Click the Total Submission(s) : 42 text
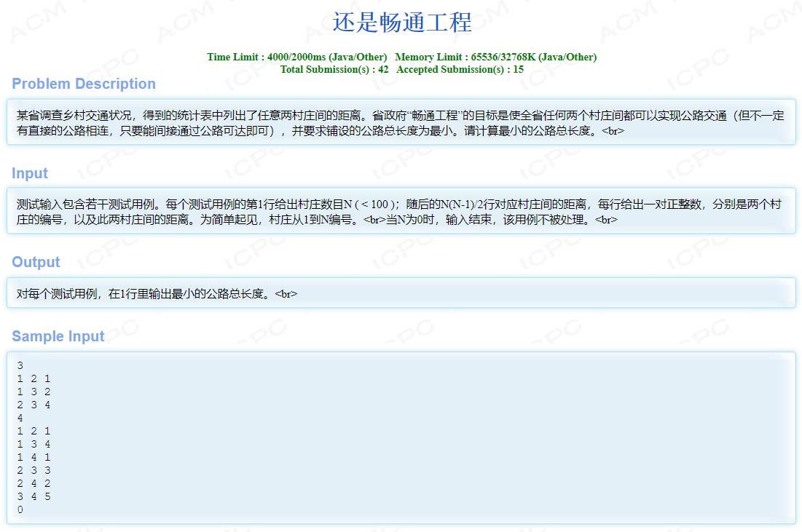 334,70
